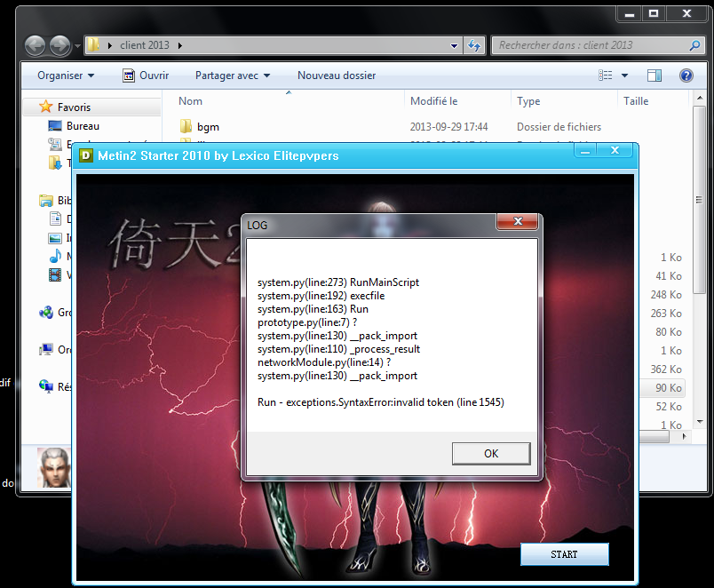
Task: Expand arrow before 'client 2013' breadcrumb
Action: 110,45
